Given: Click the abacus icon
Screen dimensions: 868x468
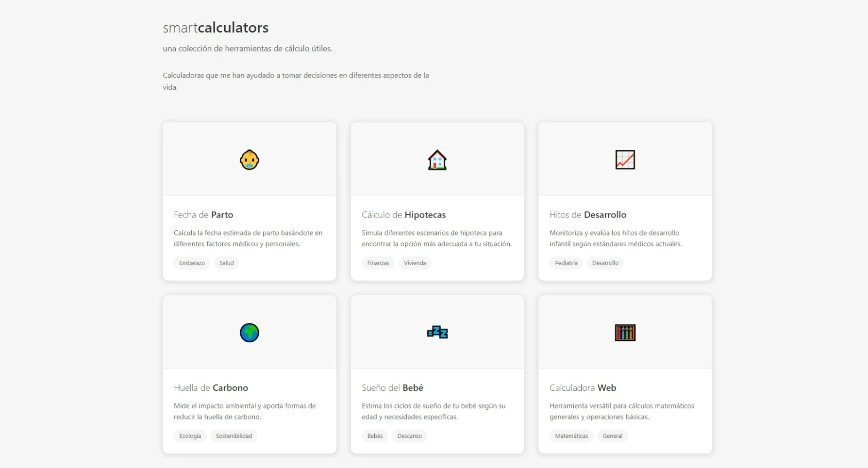Looking at the screenshot, I should click(x=625, y=333).
